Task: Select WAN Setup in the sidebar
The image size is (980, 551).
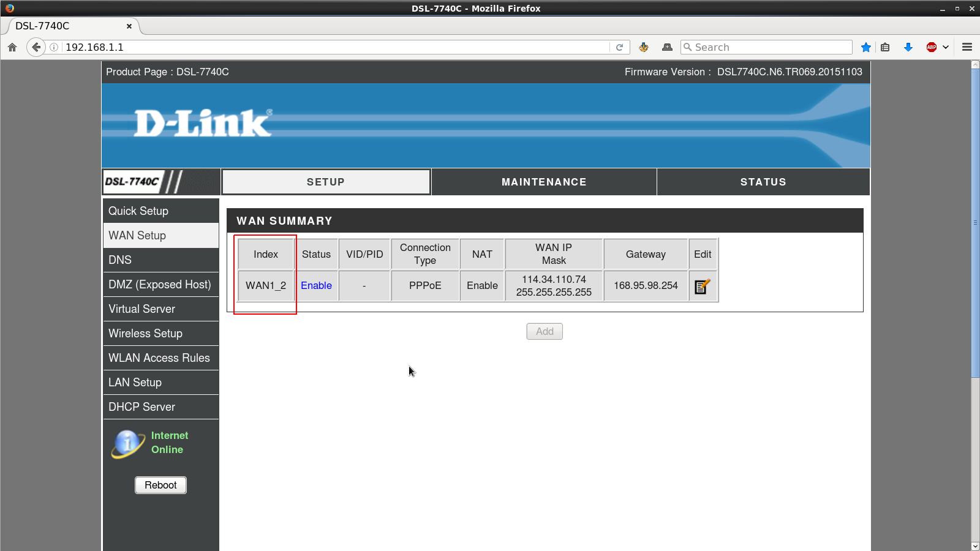Action: point(160,235)
